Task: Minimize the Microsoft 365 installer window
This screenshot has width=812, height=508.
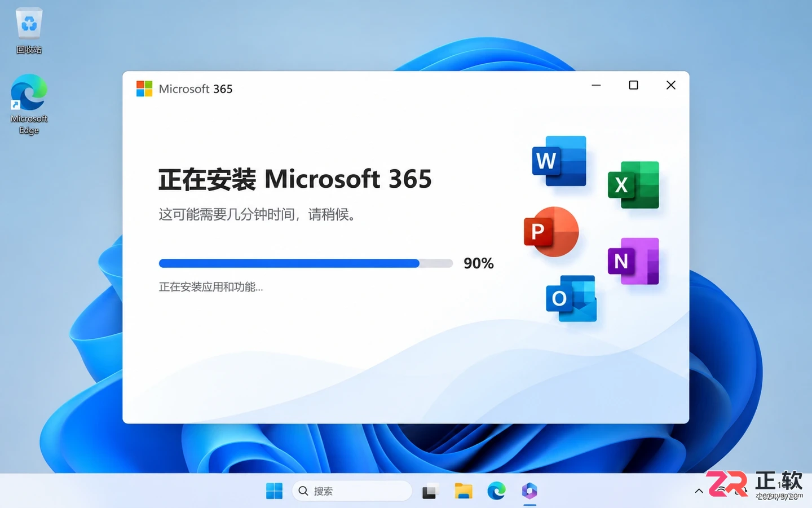Action: (596, 85)
